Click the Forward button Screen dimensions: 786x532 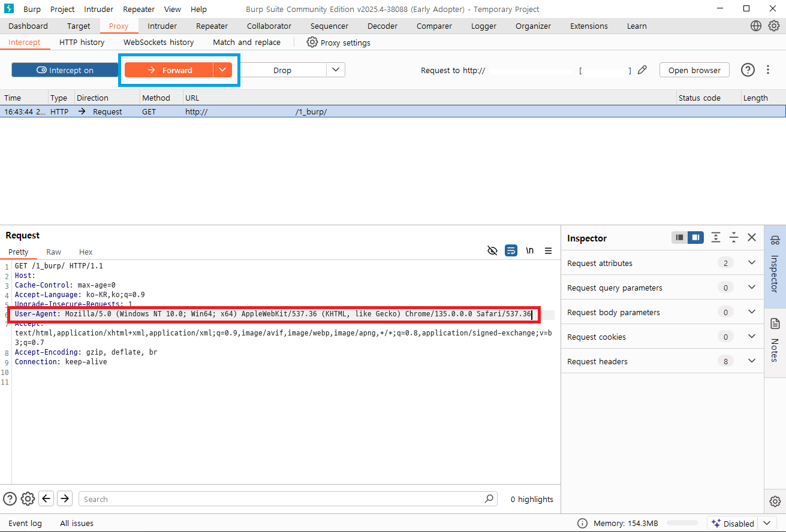tap(169, 70)
